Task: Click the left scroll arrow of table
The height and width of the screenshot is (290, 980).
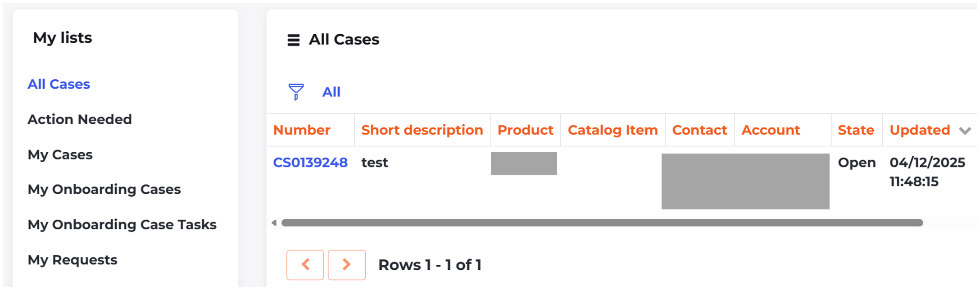Action: (274, 222)
